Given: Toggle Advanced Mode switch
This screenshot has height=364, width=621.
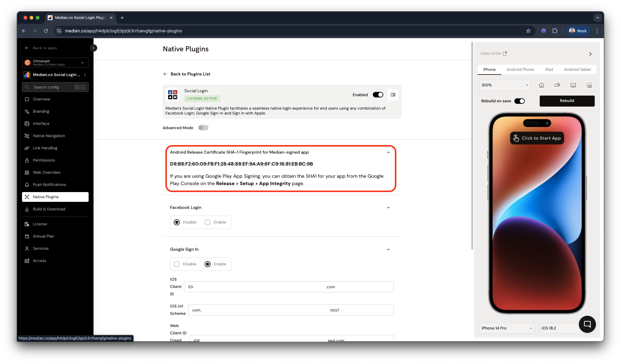Looking at the screenshot, I should [x=203, y=128].
